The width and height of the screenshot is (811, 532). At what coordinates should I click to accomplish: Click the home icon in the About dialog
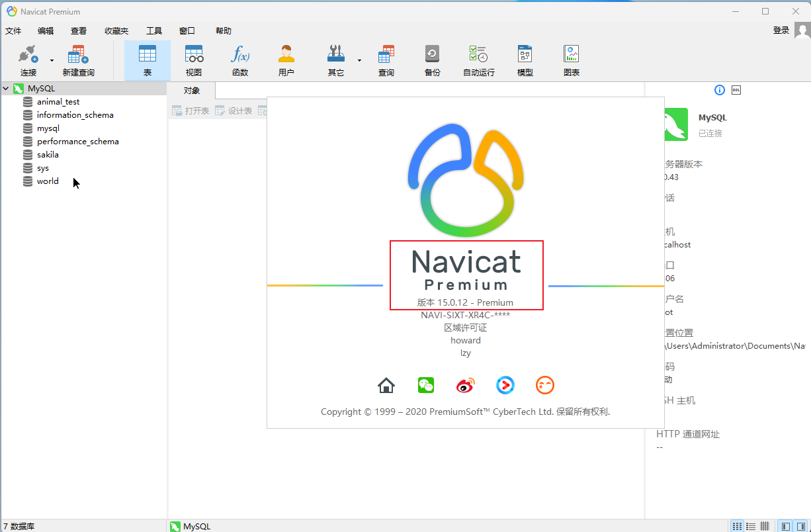(x=386, y=385)
